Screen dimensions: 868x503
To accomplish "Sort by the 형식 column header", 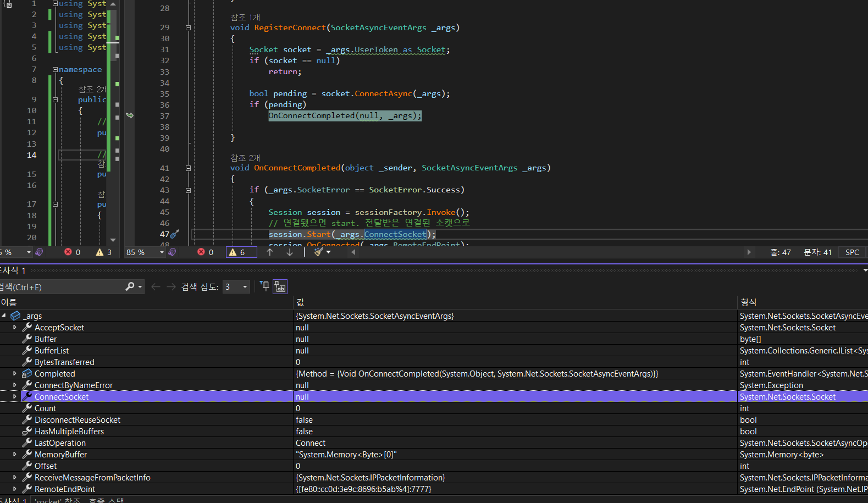I will (x=803, y=302).
